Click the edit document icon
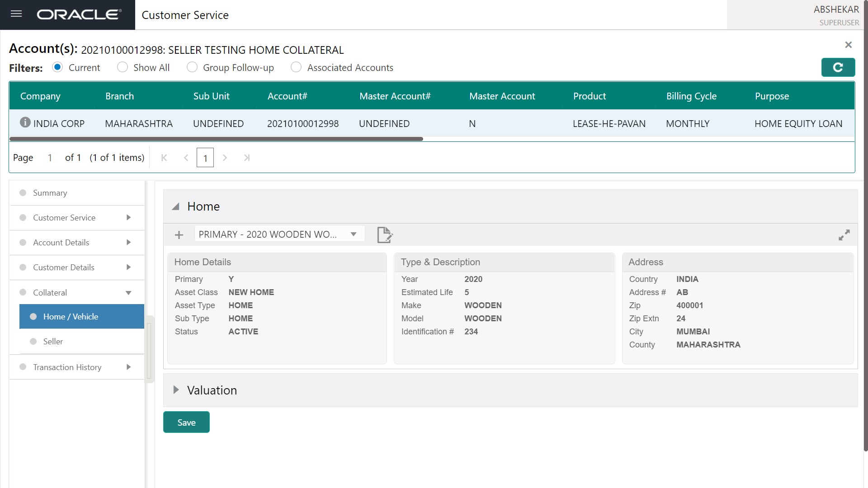This screenshot has width=868, height=488. pyautogui.click(x=384, y=235)
